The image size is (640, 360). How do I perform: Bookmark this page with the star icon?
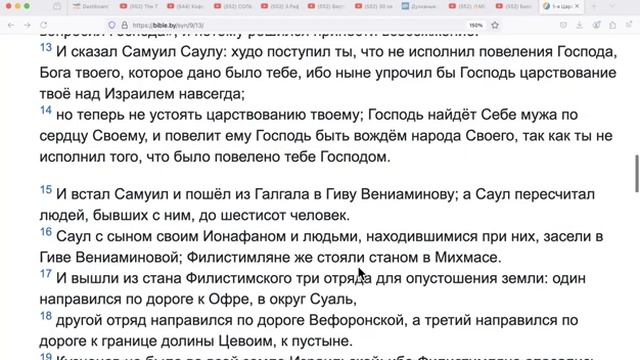click(495, 25)
